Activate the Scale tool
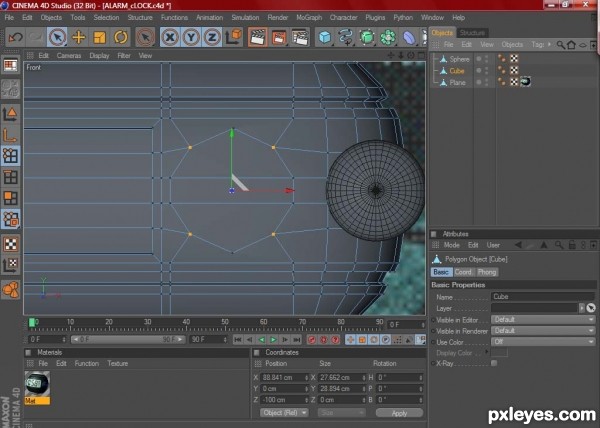 click(99, 37)
